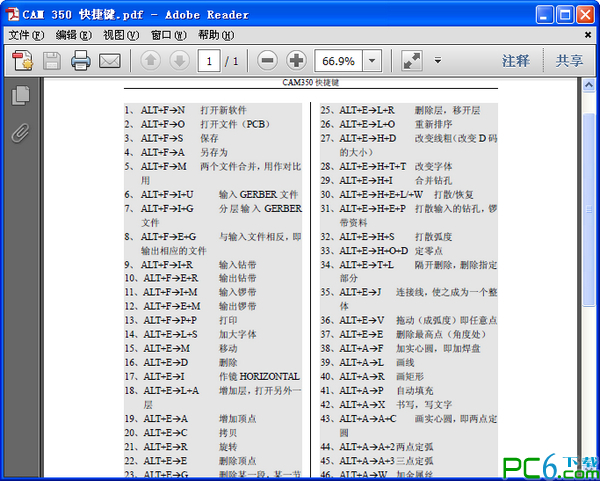Zoom out with the minus button

click(267, 61)
